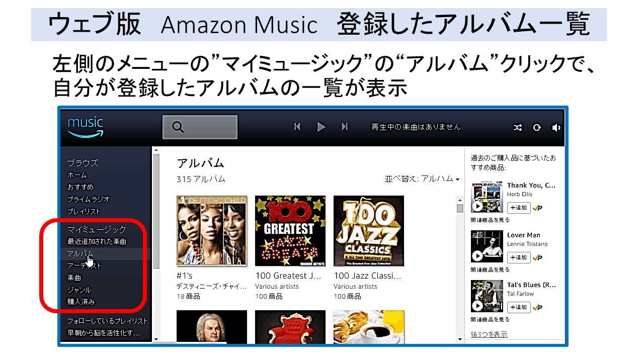Select アーティスト in sidebar menu
This screenshot has width=644, height=362.
[x=85, y=265]
